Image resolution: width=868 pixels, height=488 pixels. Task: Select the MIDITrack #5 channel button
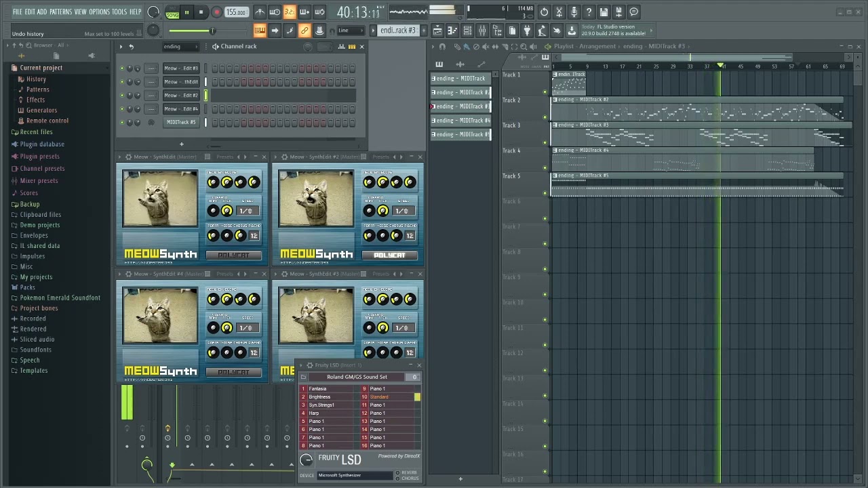(x=181, y=123)
